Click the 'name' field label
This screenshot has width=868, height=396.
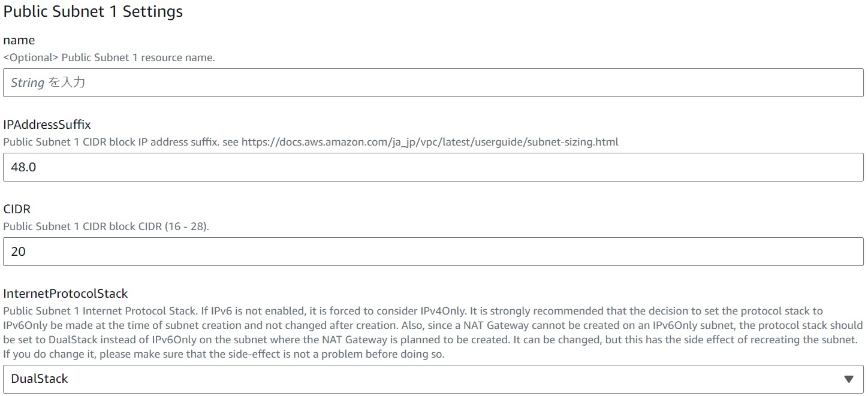19,40
